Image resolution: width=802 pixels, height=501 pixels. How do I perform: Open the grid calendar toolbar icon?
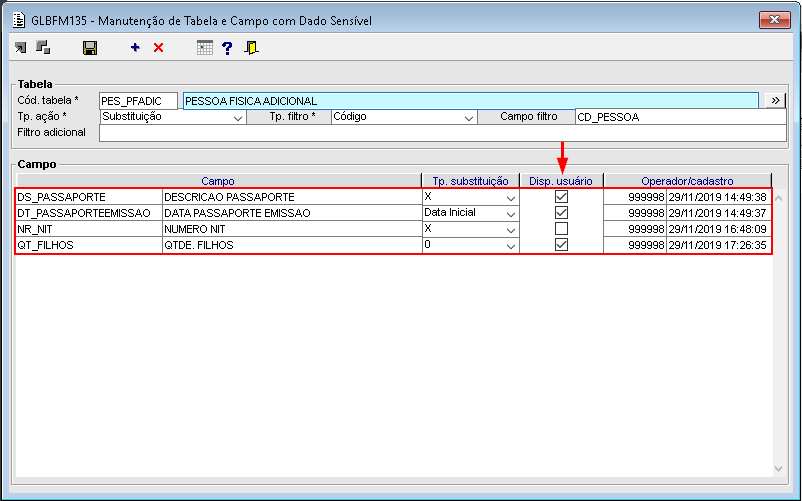[x=205, y=48]
